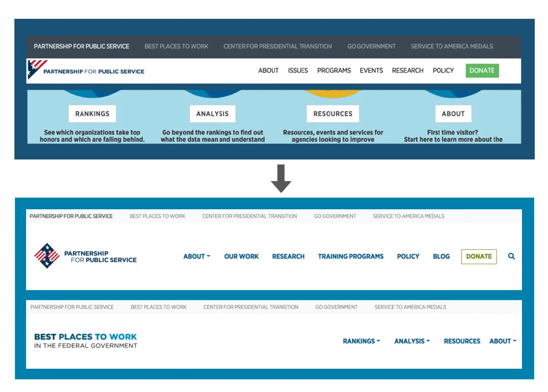548x392 pixels.
Task: Expand the ABOUT dropdown in Best Places nav
Action: click(x=503, y=341)
